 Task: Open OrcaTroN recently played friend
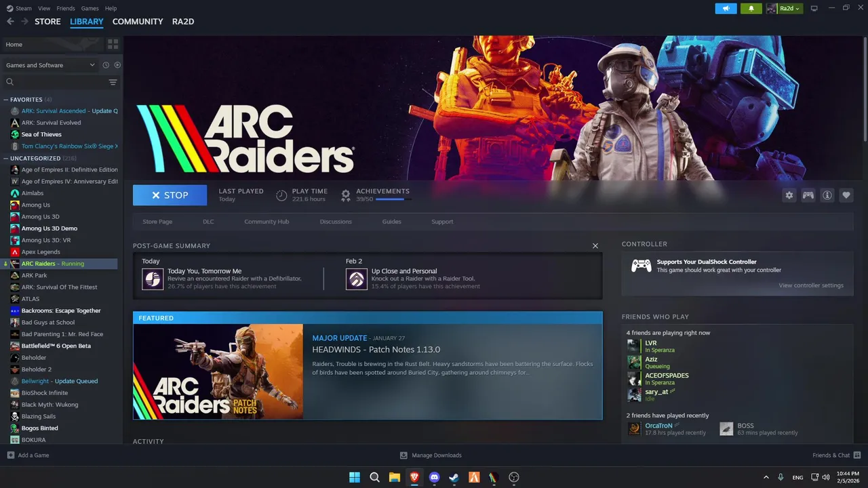[x=658, y=426]
